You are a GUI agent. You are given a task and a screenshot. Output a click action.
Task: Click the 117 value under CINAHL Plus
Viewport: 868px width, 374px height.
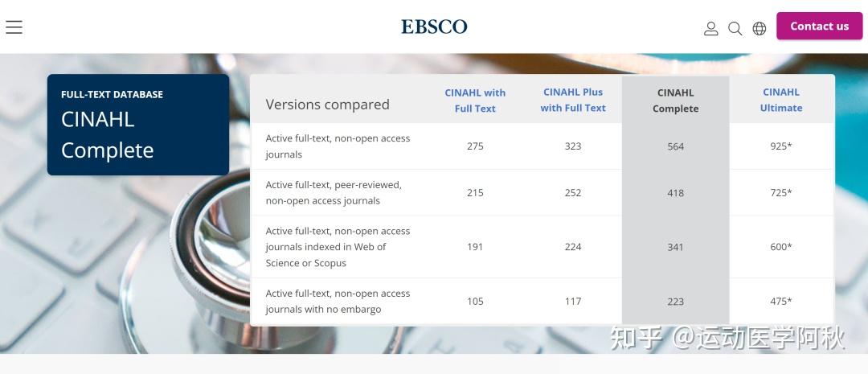pyautogui.click(x=573, y=302)
